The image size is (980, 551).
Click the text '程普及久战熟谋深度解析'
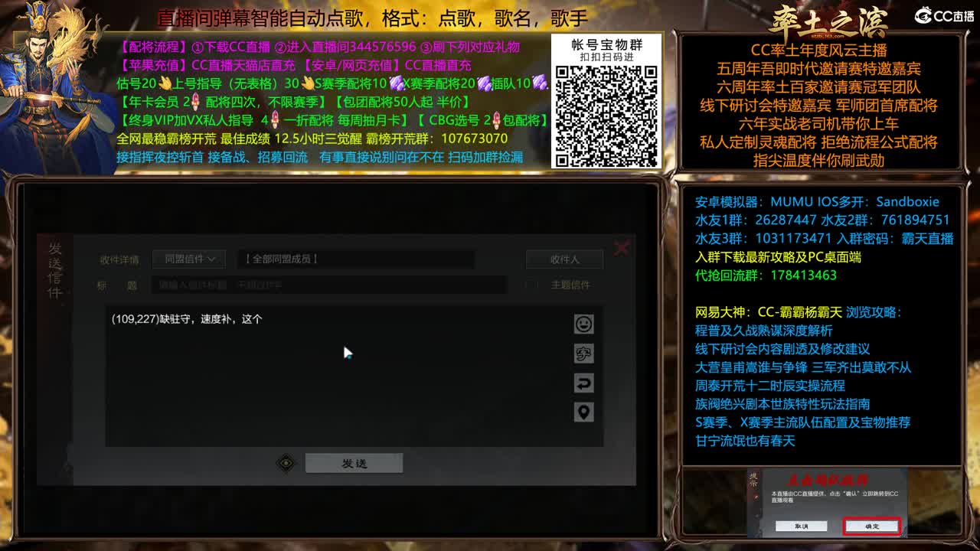click(763, 331)
